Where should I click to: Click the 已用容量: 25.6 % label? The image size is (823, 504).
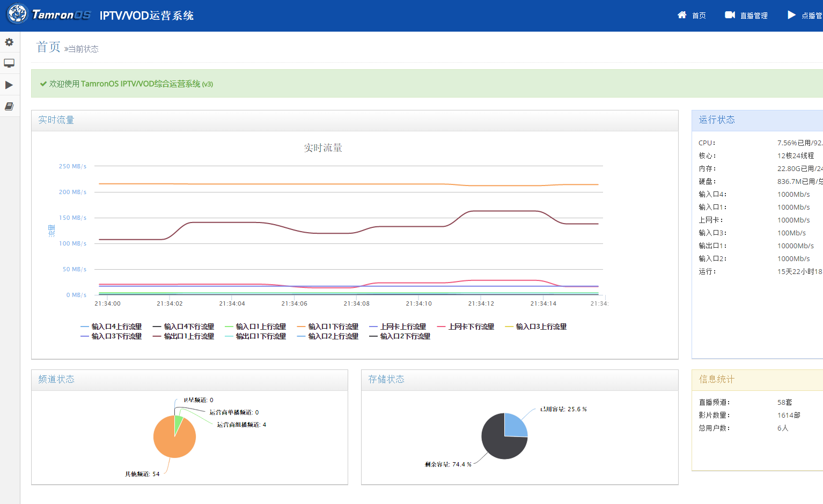563,409
